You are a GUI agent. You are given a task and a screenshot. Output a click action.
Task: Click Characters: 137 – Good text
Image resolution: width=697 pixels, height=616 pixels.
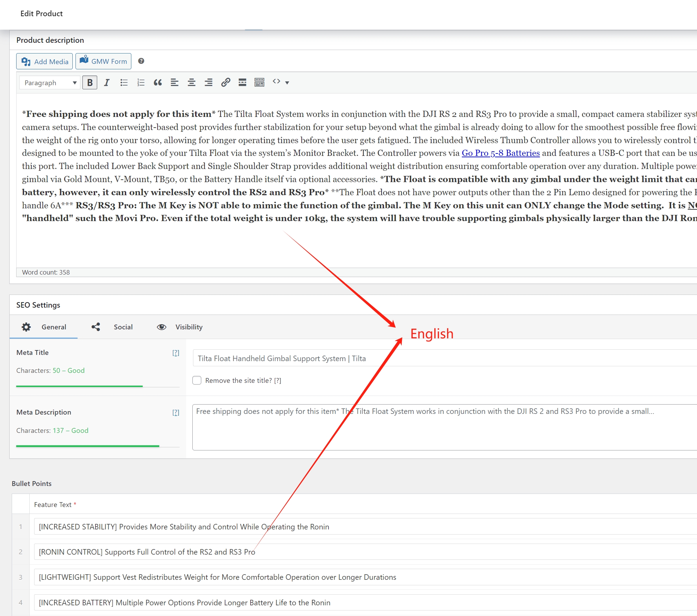(x=52, y=430)
